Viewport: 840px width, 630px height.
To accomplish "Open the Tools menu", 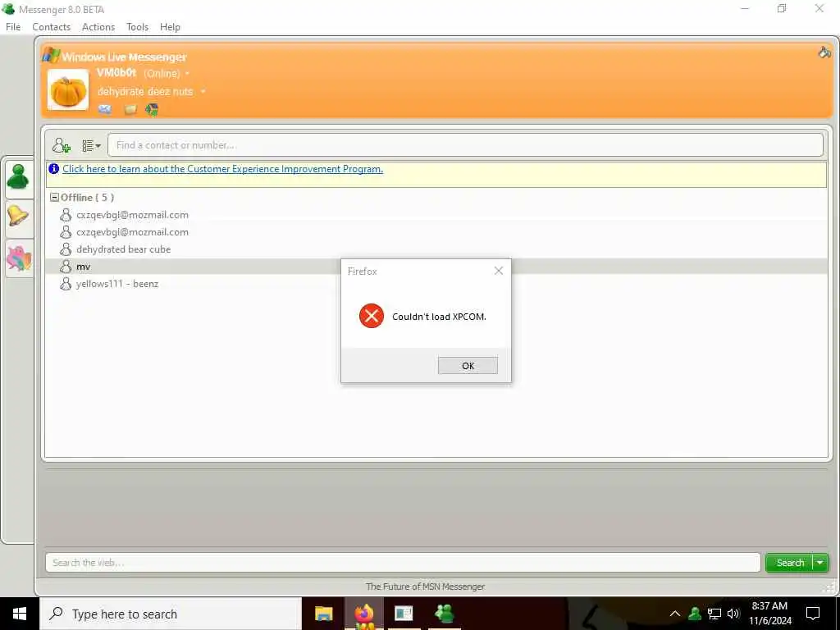I will [137, 27].
